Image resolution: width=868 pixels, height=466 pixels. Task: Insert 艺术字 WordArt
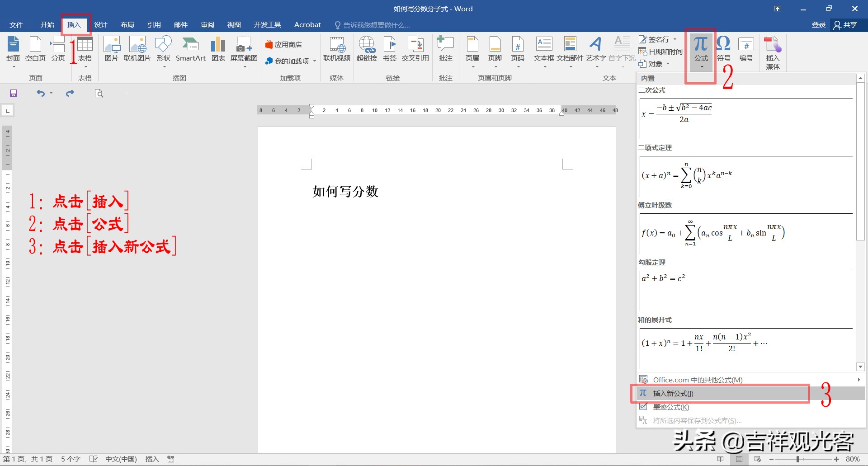[596, 50]
